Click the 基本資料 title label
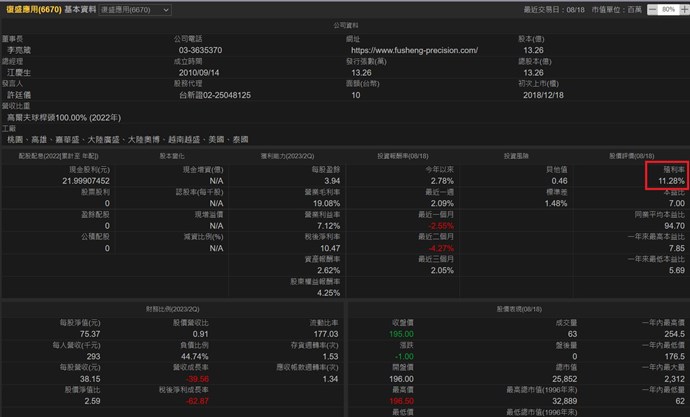The width and height of the screenshot is (690, 417). coord(80,9)
